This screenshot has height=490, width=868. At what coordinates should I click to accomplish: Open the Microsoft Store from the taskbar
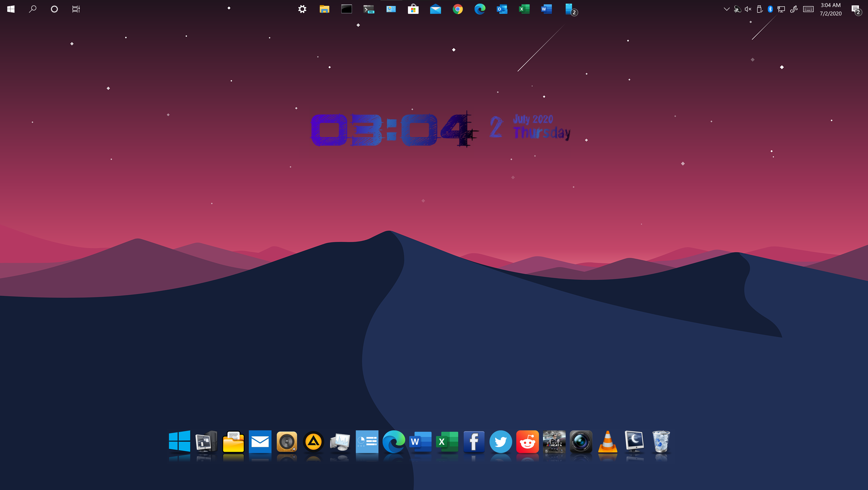pyautogui.click(x=413, y=9)
